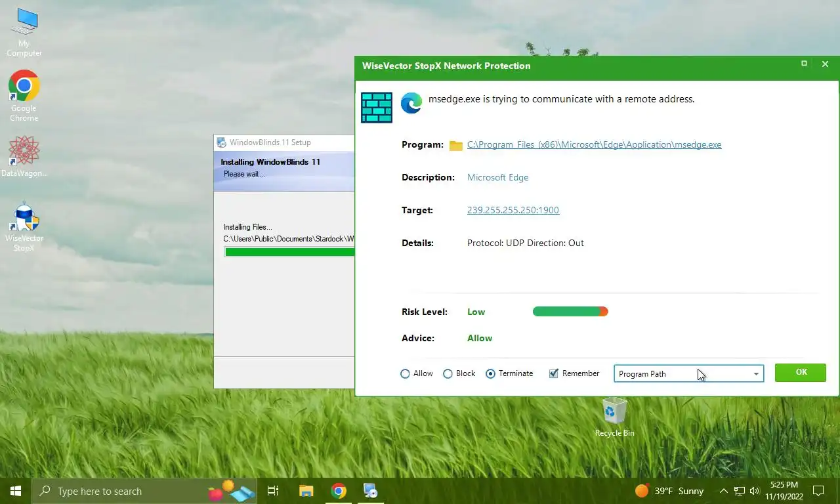Click the Installing Files... status text

point(247,227)
